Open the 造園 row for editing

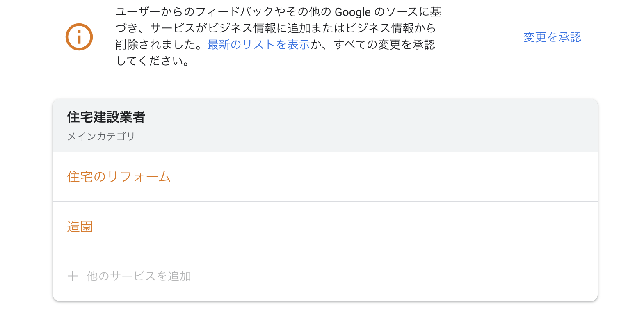[x=325, y=226]
